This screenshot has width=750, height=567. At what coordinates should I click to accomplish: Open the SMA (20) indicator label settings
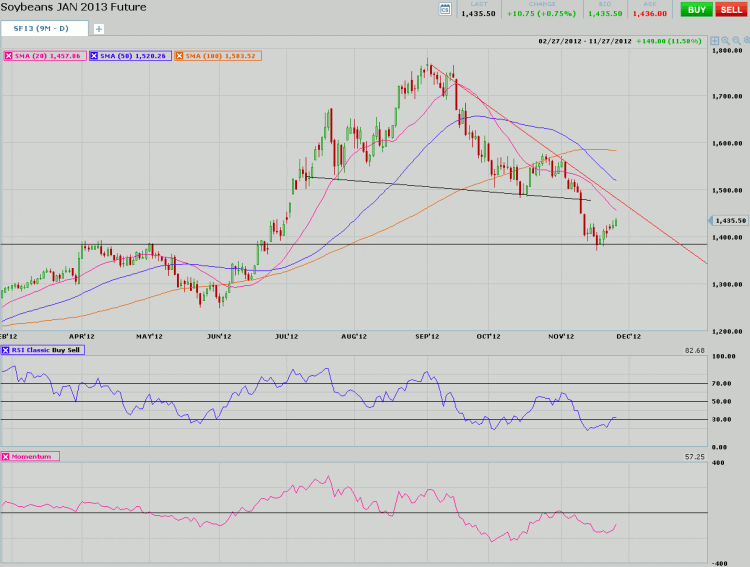click(49, 56)
